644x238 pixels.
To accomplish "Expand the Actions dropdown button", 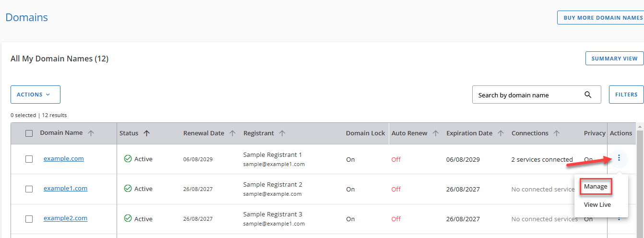I will (x=36, y=95).
